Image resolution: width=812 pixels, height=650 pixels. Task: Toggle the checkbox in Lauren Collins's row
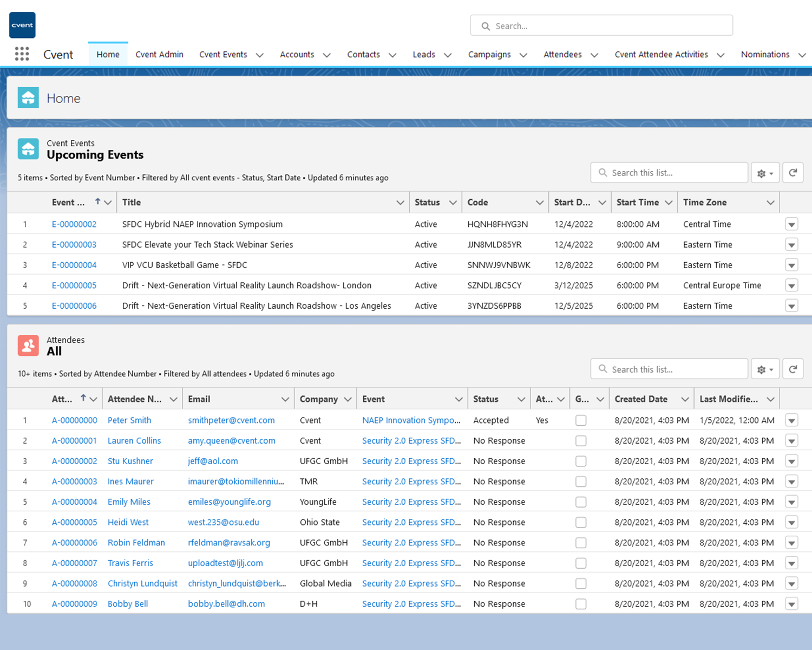click(581, 441)
